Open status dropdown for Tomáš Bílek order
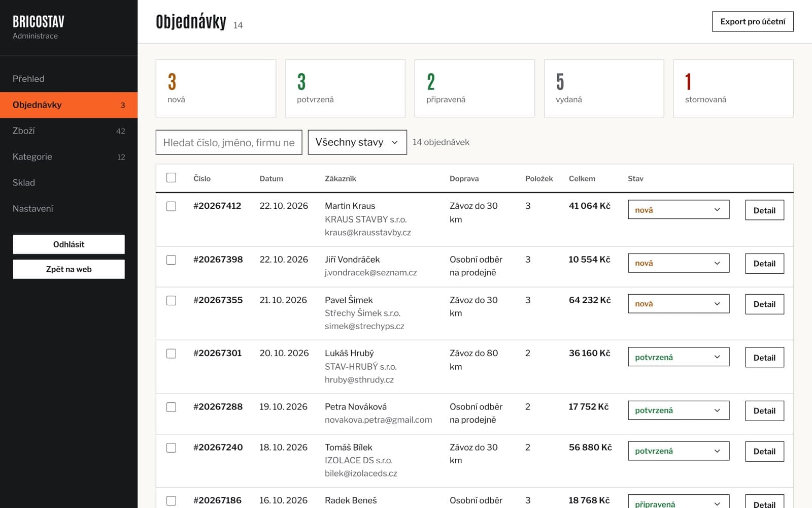Screen dimensions: 812x508 (x=679, y=451)
